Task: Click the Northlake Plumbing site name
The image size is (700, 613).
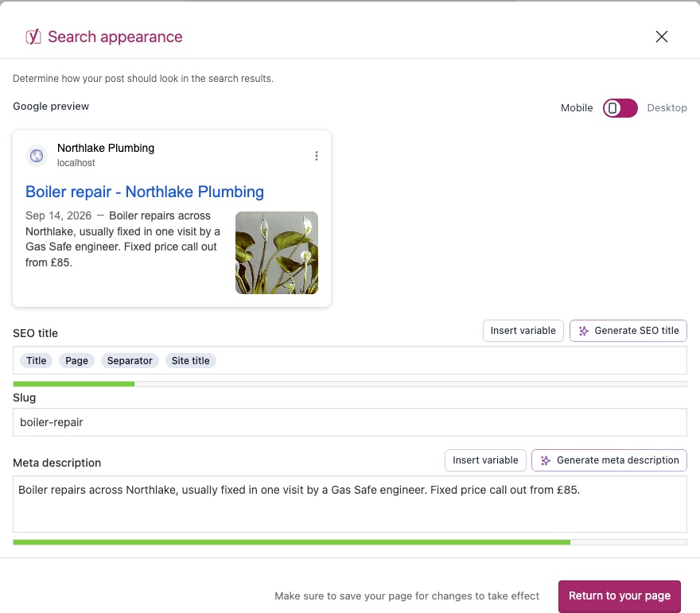Action: pyautogui.click(x=106, y=148)
